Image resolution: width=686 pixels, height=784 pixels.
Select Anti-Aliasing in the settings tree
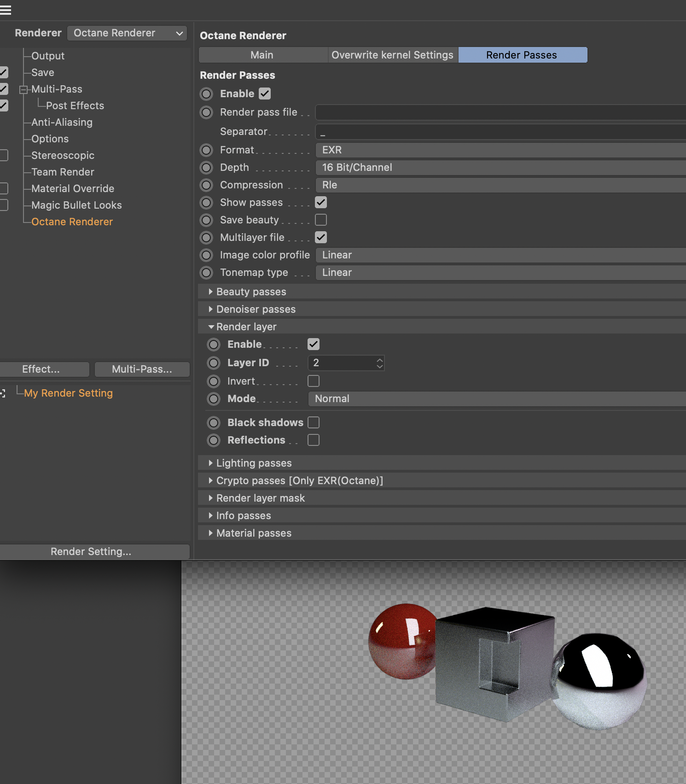tap(62, 123)
